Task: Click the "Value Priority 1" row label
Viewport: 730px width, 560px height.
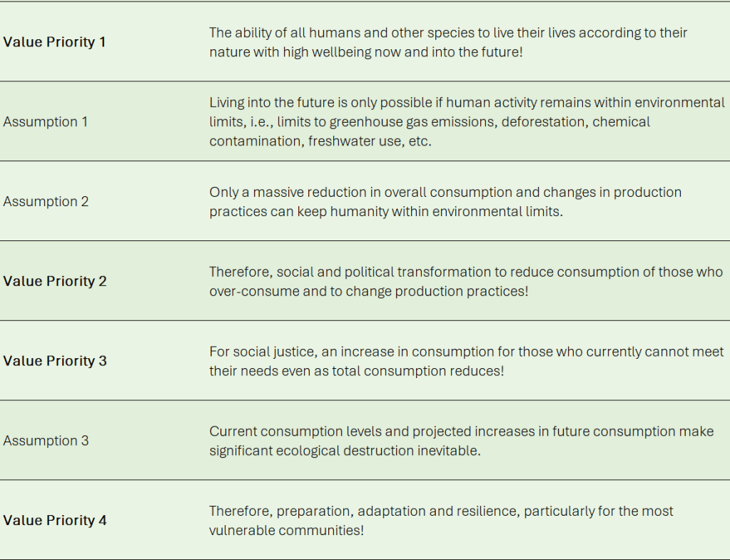Action: point(54,42)
